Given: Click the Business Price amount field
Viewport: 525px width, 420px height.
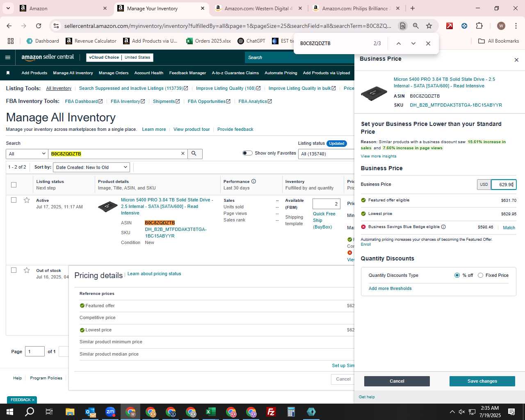Looking at the screenshot, I should (x=504, y=185).
